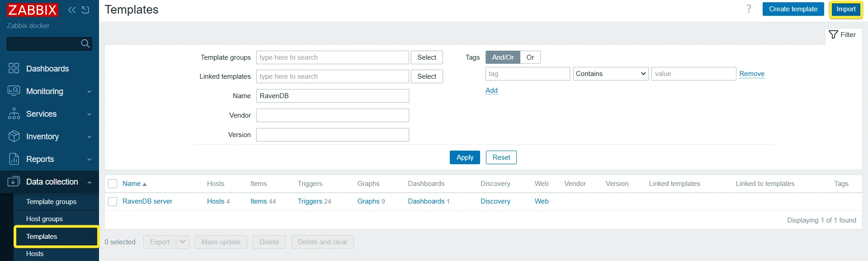Apply the filter

[x=465, y=157]
